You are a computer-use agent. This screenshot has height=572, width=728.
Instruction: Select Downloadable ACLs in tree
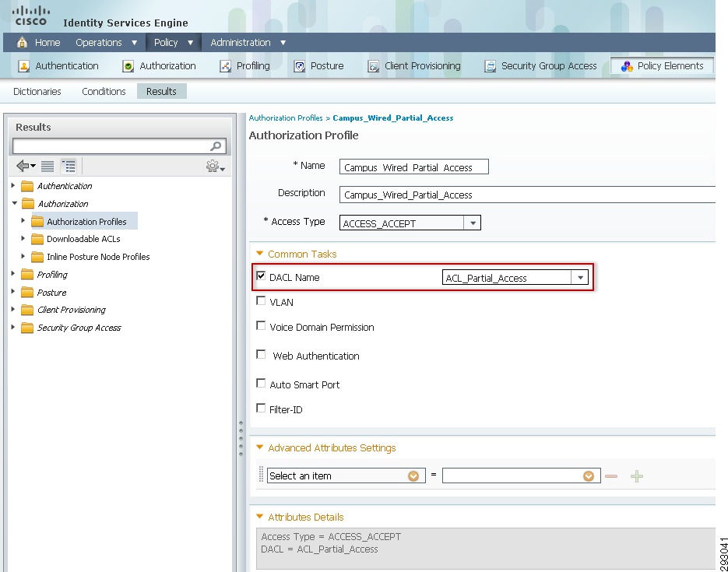[83, 239]
